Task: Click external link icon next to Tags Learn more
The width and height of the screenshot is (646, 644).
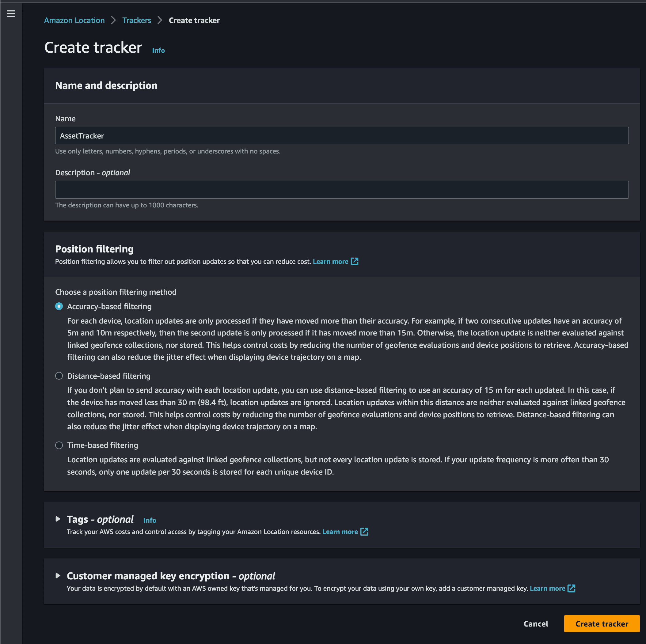Action: pyautogui.click(x=364, y=531)
